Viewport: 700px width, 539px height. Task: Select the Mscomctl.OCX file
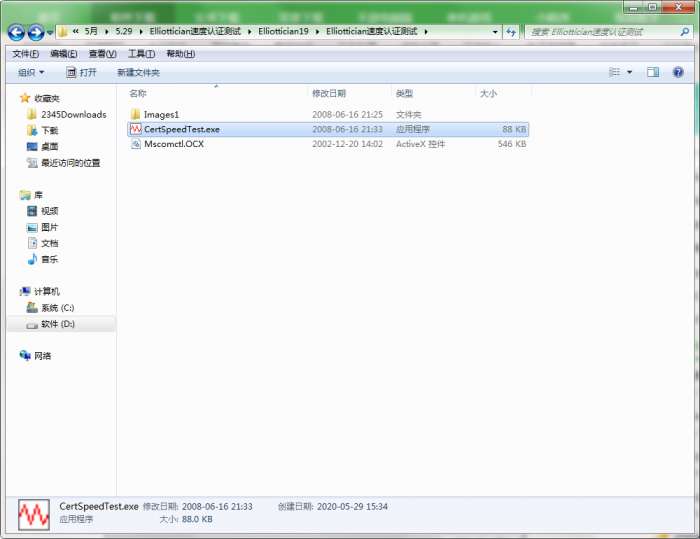[174, 144]
